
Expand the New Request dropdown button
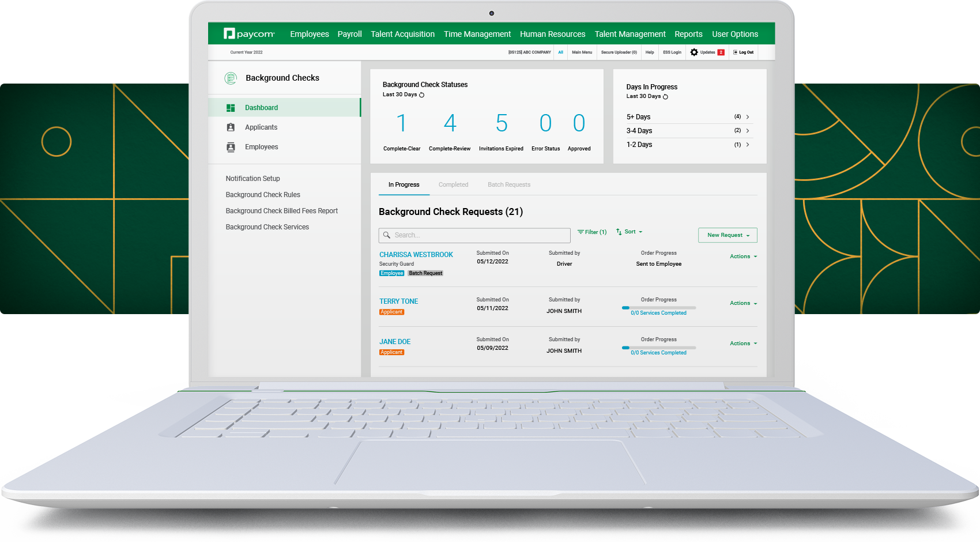728,235
